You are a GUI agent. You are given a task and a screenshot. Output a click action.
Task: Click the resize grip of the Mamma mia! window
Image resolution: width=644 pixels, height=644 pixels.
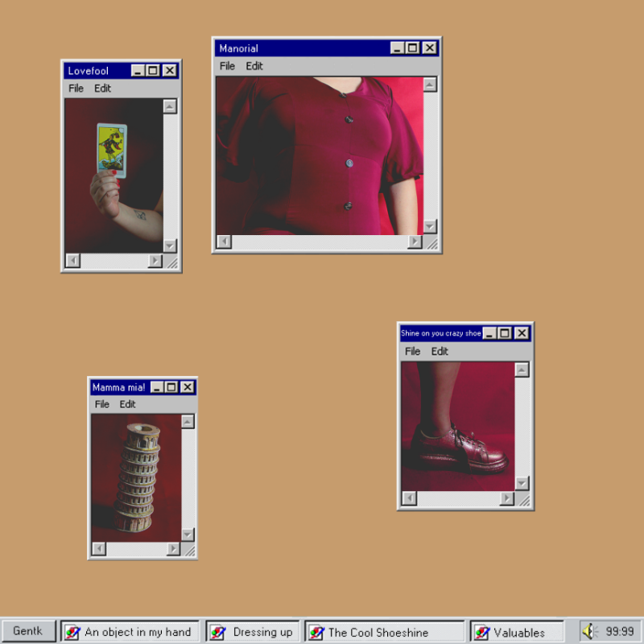189,551
